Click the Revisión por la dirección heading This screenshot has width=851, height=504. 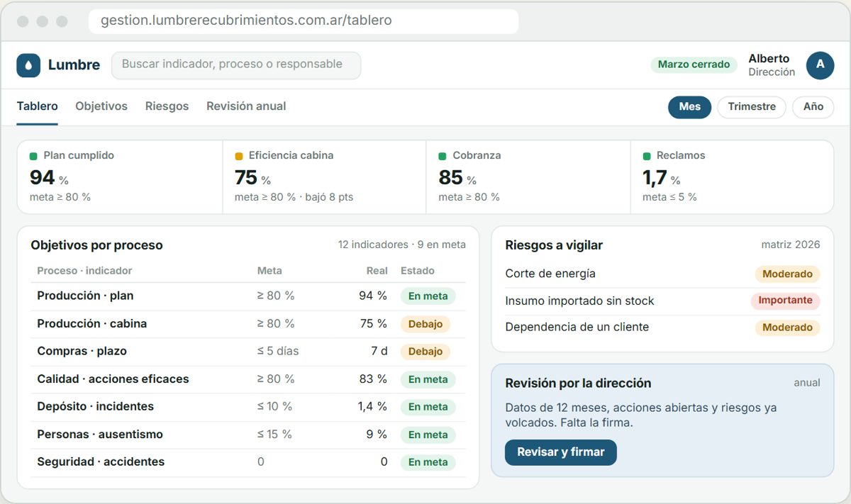click(578, 383)
